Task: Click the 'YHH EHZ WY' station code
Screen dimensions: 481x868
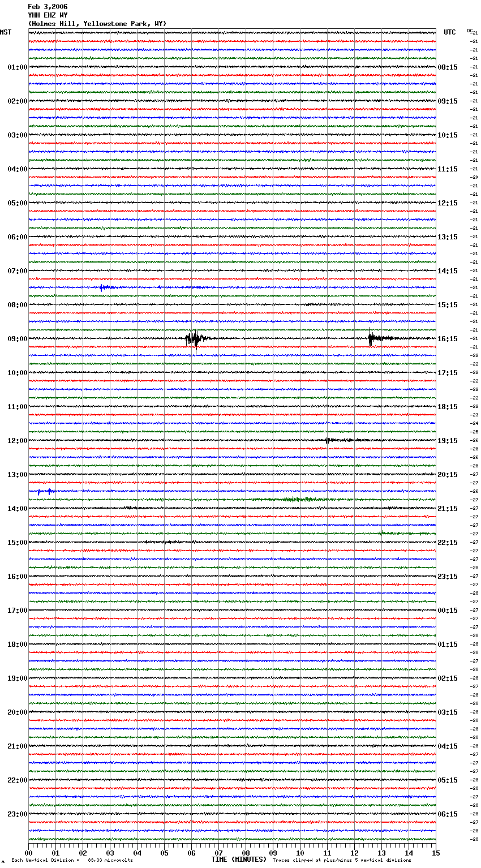Action: (48, 15)
